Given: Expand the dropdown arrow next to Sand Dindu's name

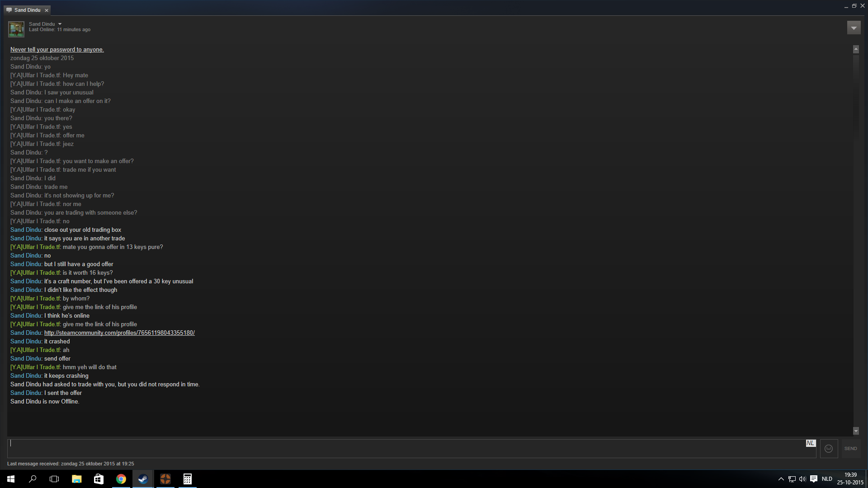Looking at the screenshot, I should [x=60, y=24].
